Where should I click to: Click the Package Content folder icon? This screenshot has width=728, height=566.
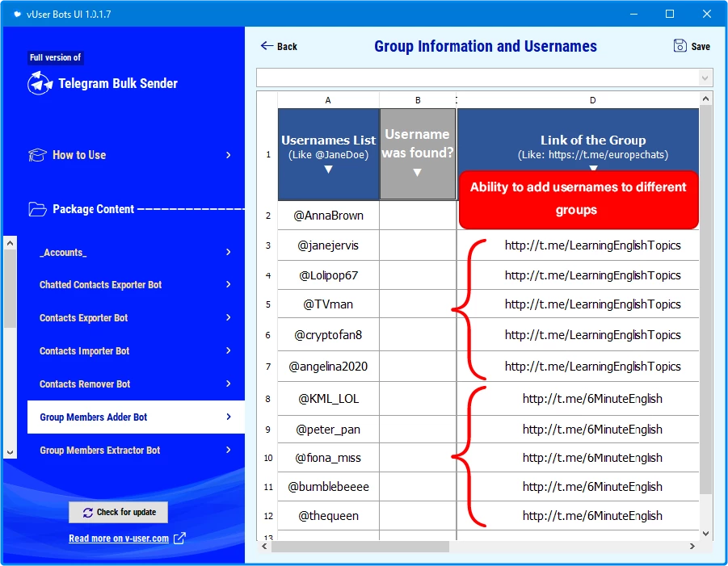38,209
